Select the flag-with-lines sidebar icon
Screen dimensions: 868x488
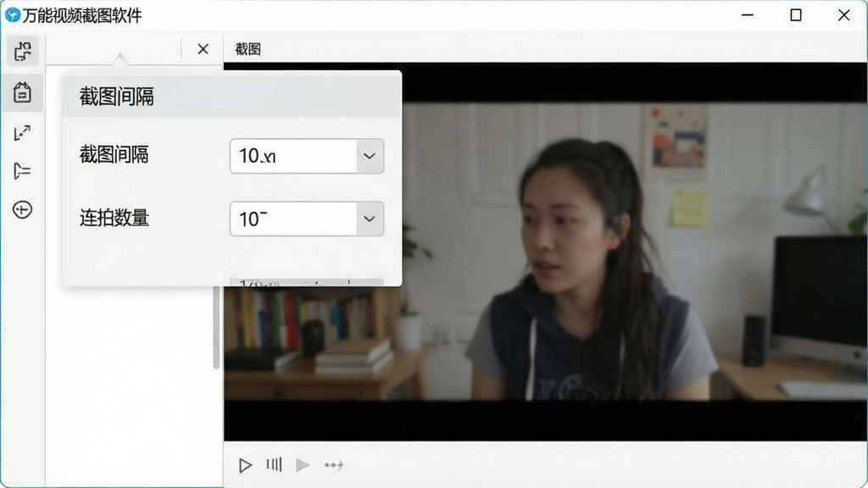[22, 171]
